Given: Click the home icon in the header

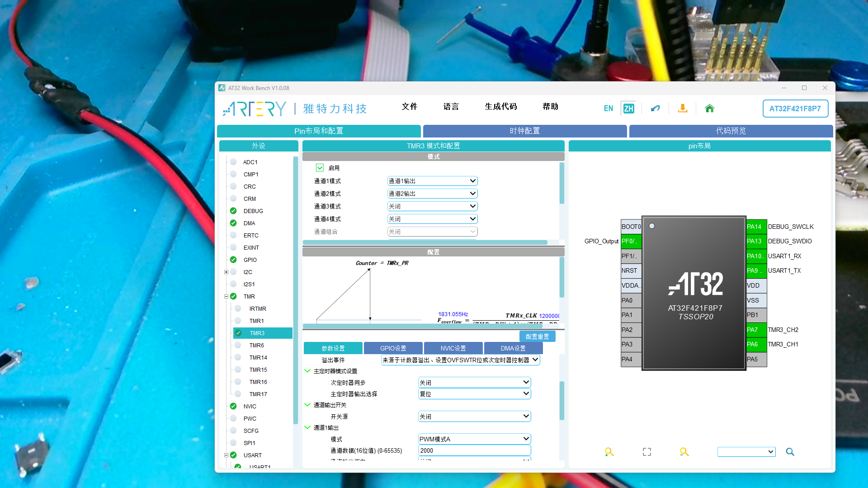Looking at the screenshot, I should (709, 109).
